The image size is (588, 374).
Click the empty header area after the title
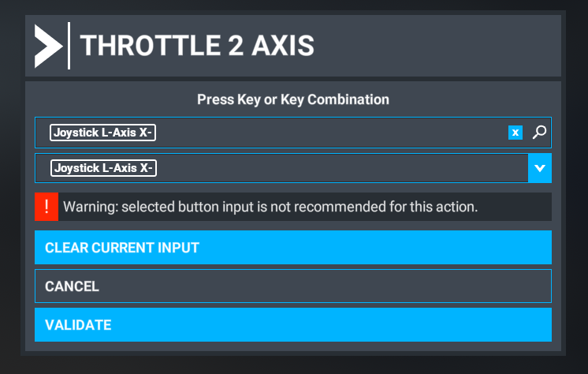[x=435, y=46]
